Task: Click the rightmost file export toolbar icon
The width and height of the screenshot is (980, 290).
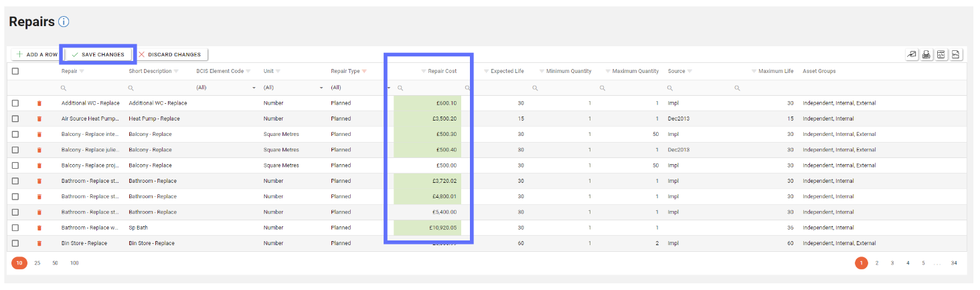Action: [956, 55]
